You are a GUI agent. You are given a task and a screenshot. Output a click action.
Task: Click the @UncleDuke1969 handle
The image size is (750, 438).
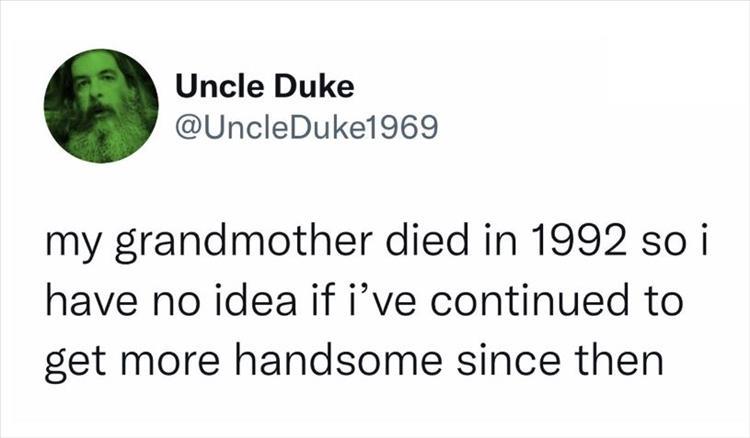306,128
